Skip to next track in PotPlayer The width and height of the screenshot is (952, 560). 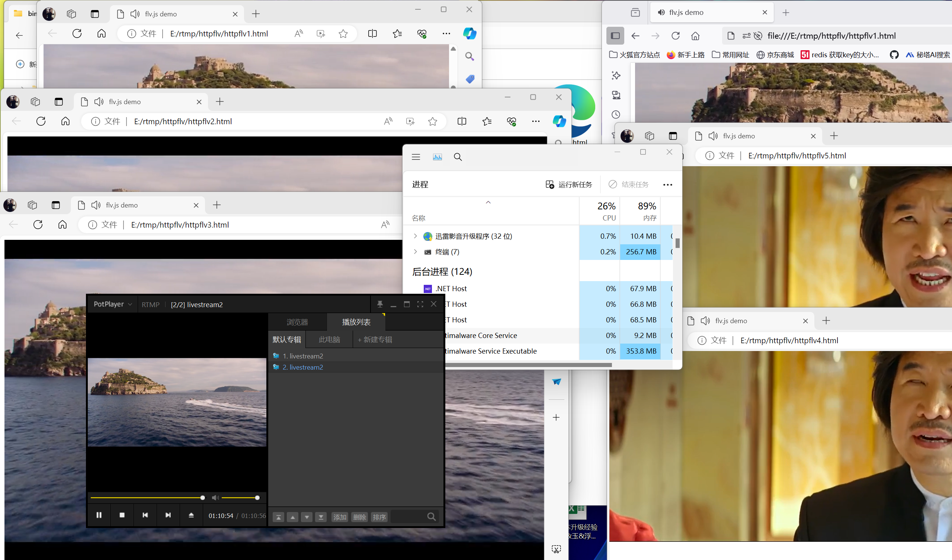coord(168,515)
